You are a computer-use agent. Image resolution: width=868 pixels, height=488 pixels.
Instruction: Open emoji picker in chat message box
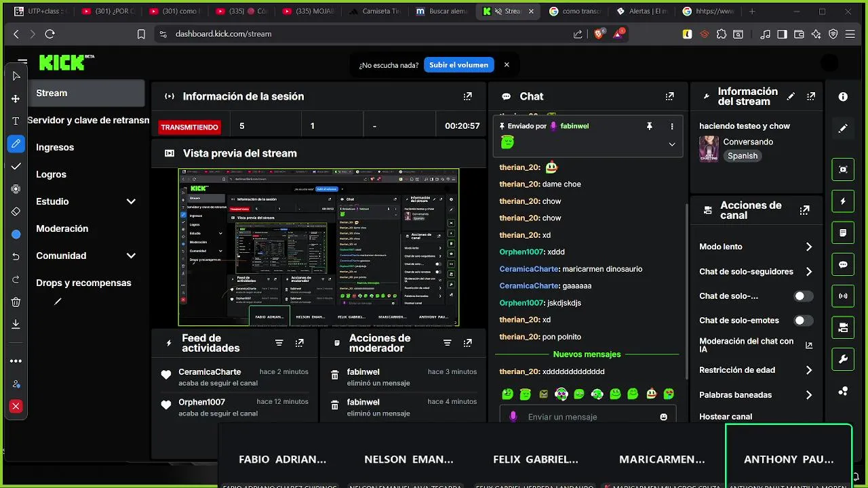click(663, 417)
